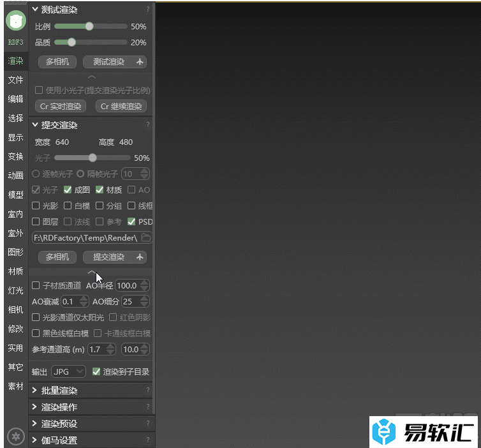Collapse the 提交渲染 section
Image resolution: width=481 pixels, height=448 pixels.
pyautogui.click(x=35, y=125)
